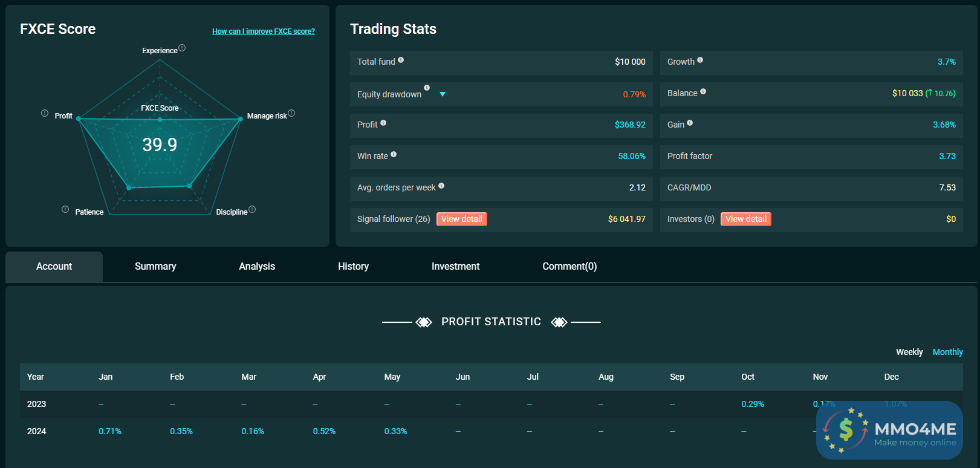Click the Avg. orders per week info icon
This screenshot has width=980, height=468.
441,186
